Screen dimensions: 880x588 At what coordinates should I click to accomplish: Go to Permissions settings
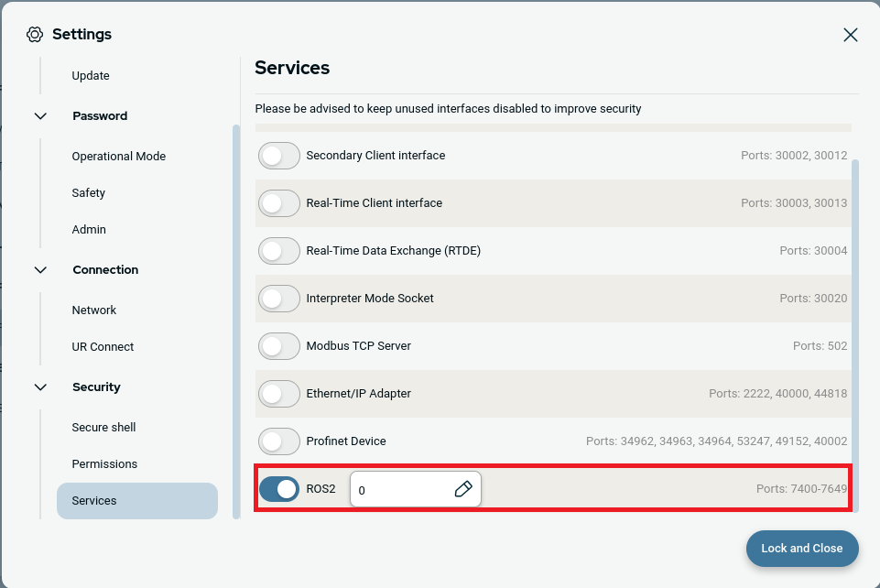click(104, 464)
